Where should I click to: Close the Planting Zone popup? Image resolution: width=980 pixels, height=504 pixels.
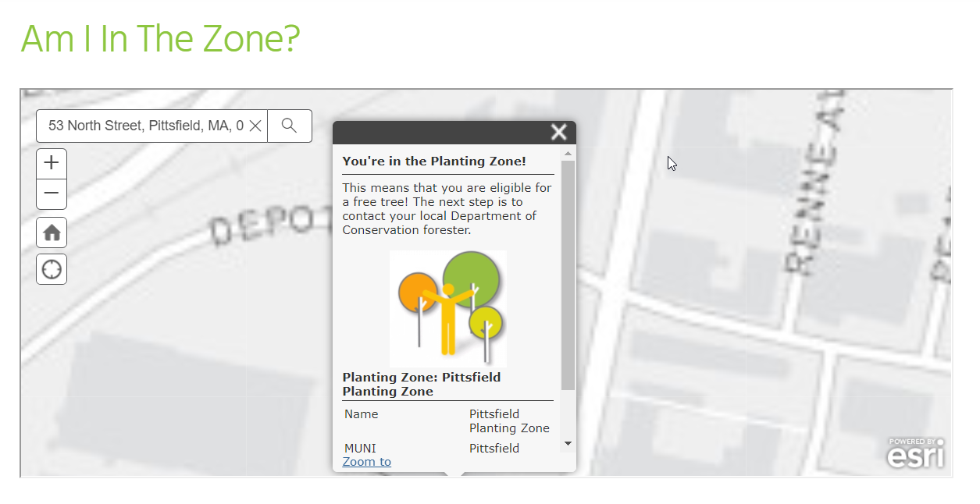point(558,132)
